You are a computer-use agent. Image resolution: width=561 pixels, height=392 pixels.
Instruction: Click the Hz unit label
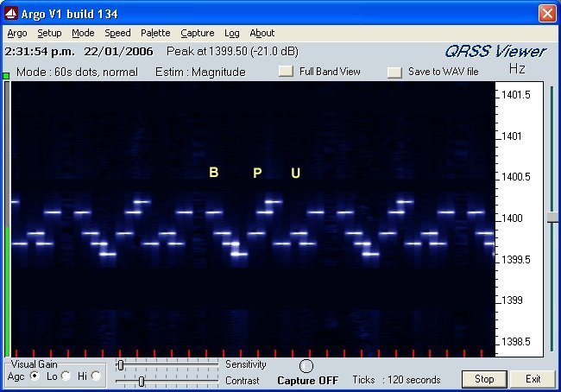coord(517,68)
